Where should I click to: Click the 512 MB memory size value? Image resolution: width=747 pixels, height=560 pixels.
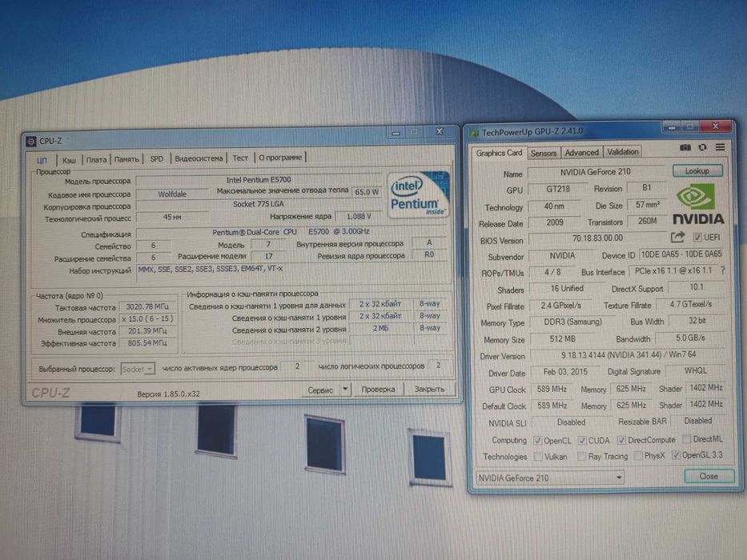pos(562,339)
